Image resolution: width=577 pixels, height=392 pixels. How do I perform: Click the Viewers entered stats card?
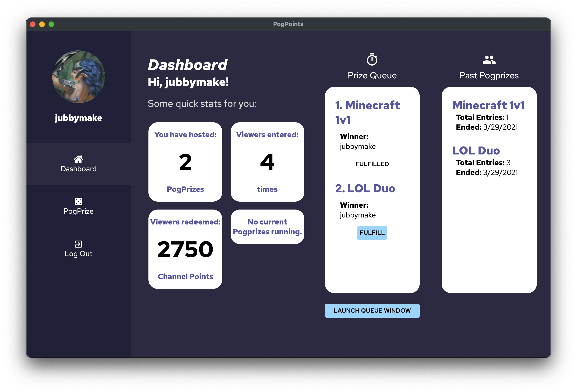(x=267, y=162)
